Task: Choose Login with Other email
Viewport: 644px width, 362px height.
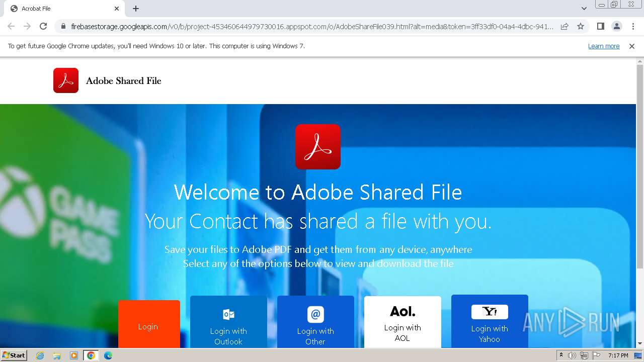Action: click(315, 322)
